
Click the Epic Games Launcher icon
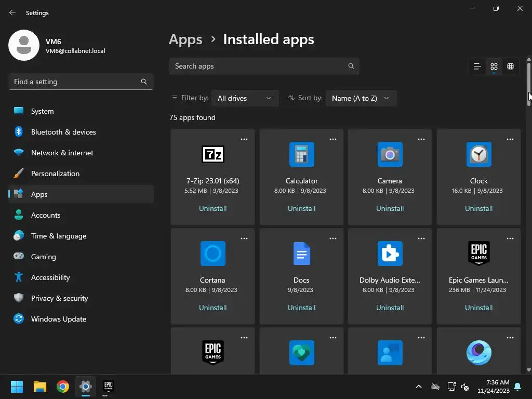click(478, 254)
